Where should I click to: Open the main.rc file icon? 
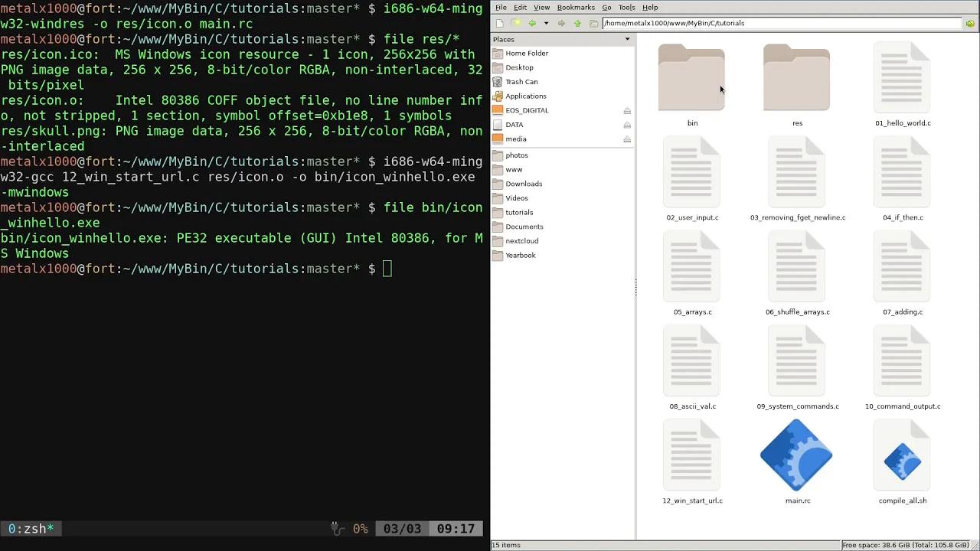point(796,456)
